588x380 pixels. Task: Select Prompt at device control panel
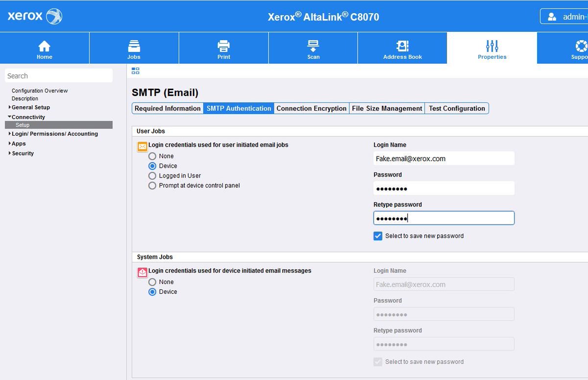coord(152,185)
